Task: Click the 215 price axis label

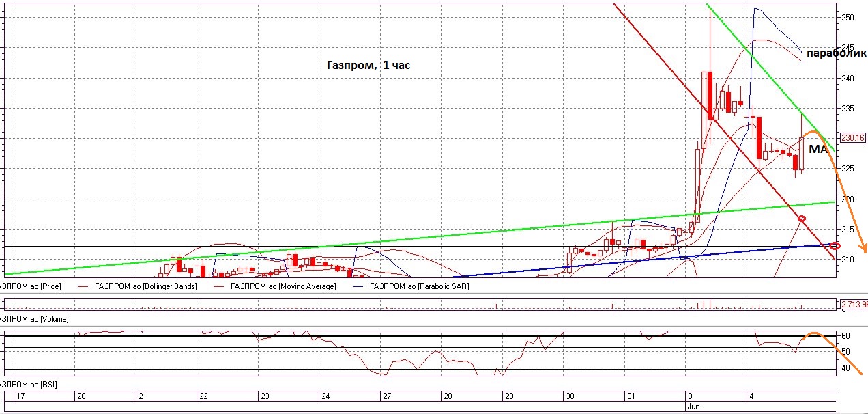Action: (x=848, y=229)
